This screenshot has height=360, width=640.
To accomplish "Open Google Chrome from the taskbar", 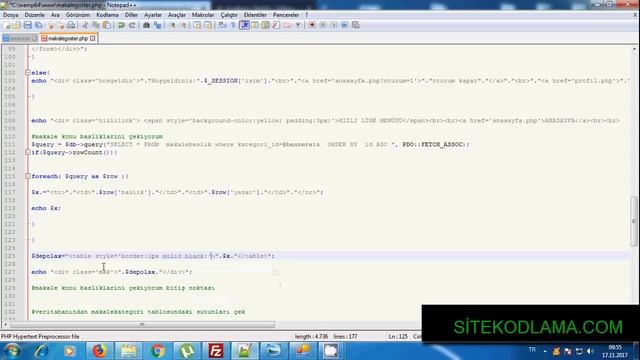I will click(x=158, y=351).
